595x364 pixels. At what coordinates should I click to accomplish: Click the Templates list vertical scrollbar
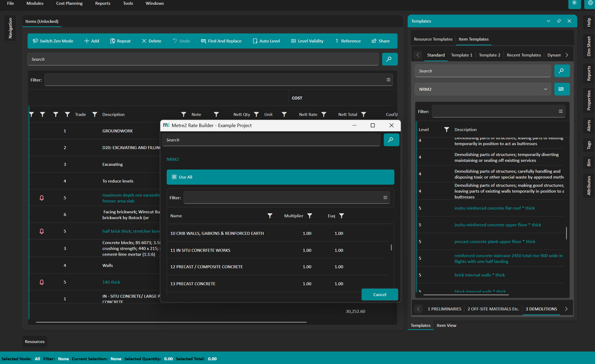(567, 233)
